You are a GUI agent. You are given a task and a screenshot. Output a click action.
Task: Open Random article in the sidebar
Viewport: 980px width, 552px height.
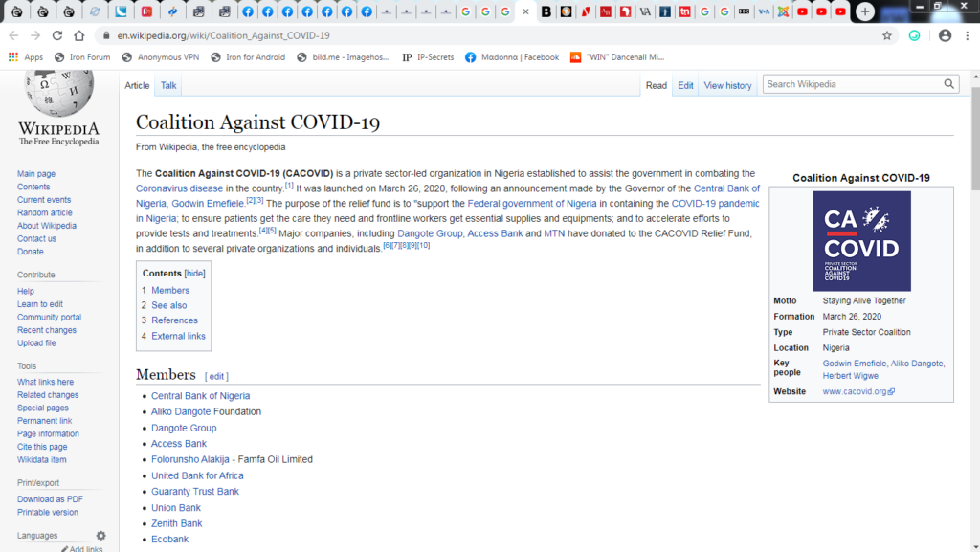(x=44, y=213)
